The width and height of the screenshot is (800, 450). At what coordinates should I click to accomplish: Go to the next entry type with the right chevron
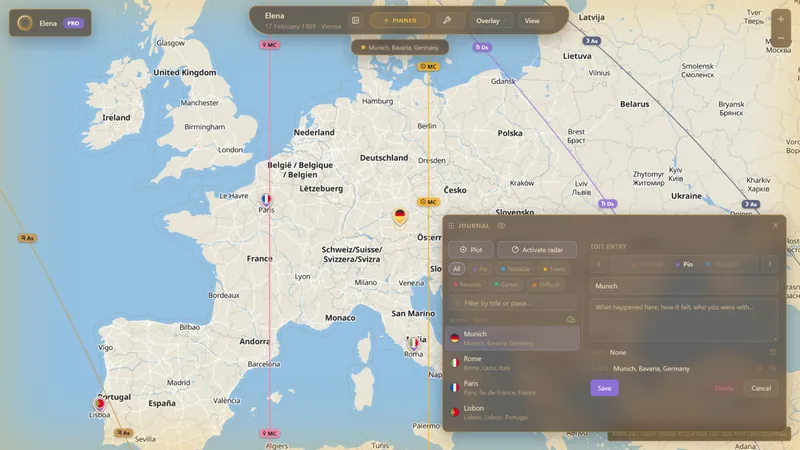(770, 264)
